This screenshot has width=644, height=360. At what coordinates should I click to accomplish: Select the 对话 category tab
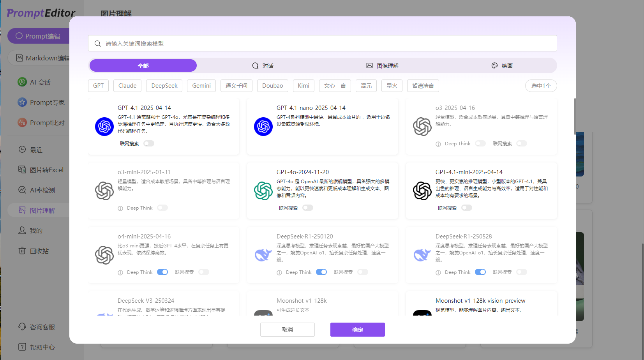click(263, 66)
